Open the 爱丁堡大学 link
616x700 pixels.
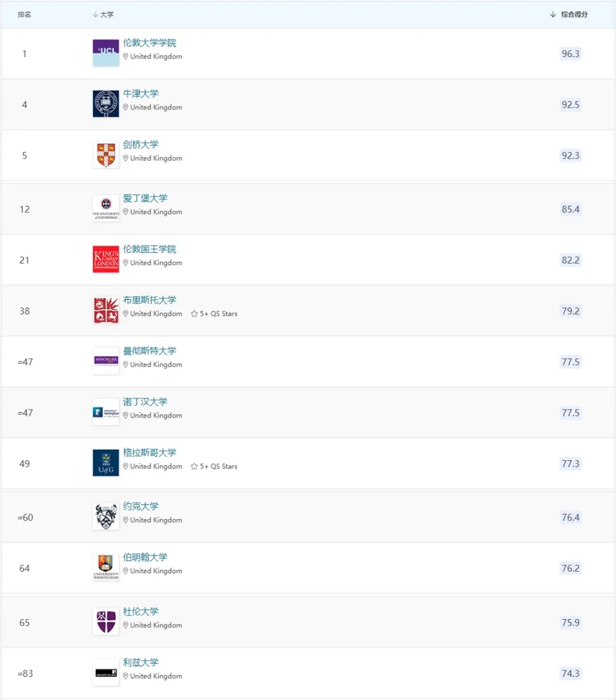(145, 198)
